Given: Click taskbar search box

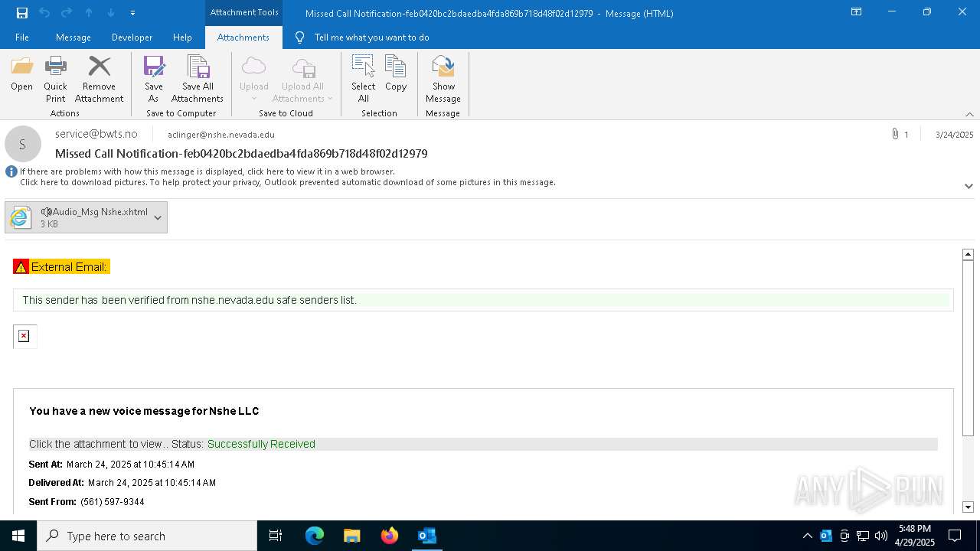Looking at the screenshot, I should (147, 536).
